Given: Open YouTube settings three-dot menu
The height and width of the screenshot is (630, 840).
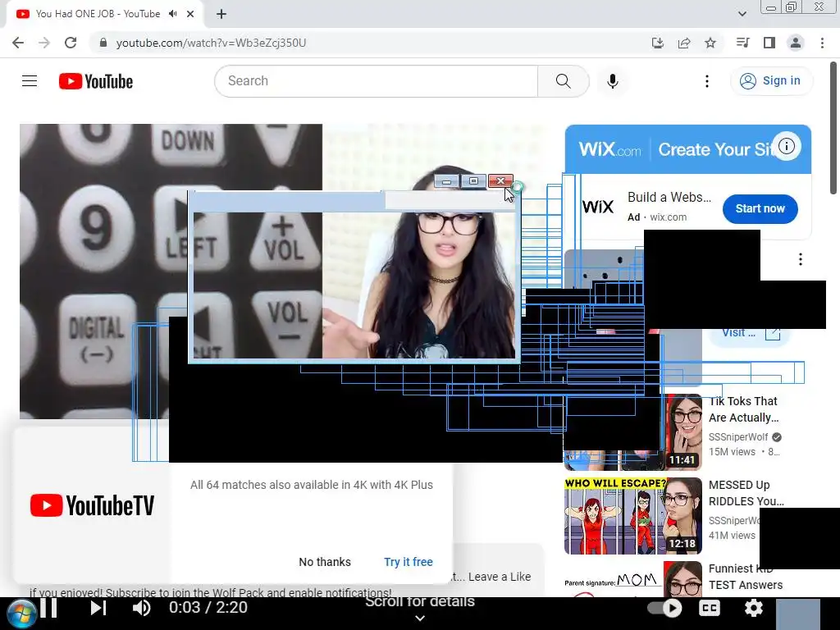Looking at the screenshot, I should (707, 81).
